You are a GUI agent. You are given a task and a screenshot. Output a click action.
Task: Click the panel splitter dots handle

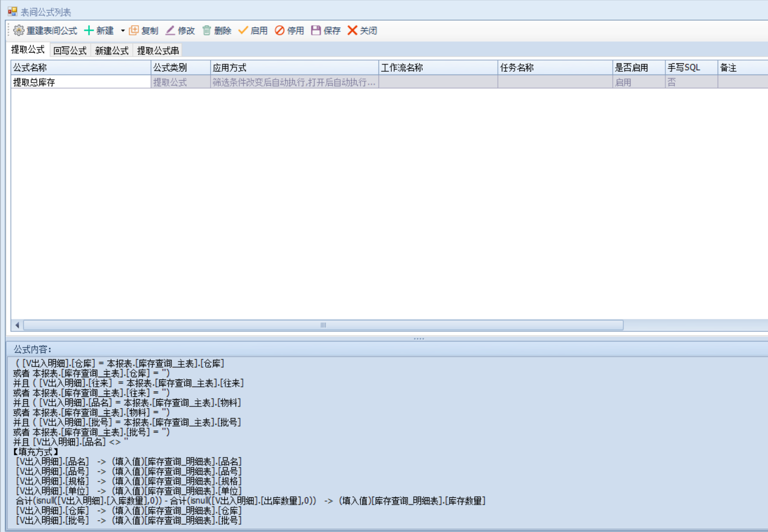pyautogui.click(x=419, y=339)
